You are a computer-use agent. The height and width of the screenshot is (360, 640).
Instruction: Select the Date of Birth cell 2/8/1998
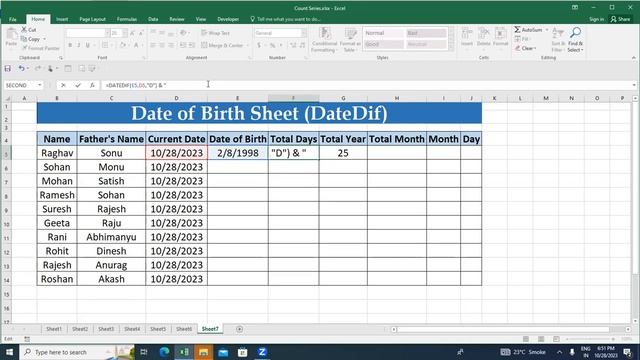click(x=238, y=153)
